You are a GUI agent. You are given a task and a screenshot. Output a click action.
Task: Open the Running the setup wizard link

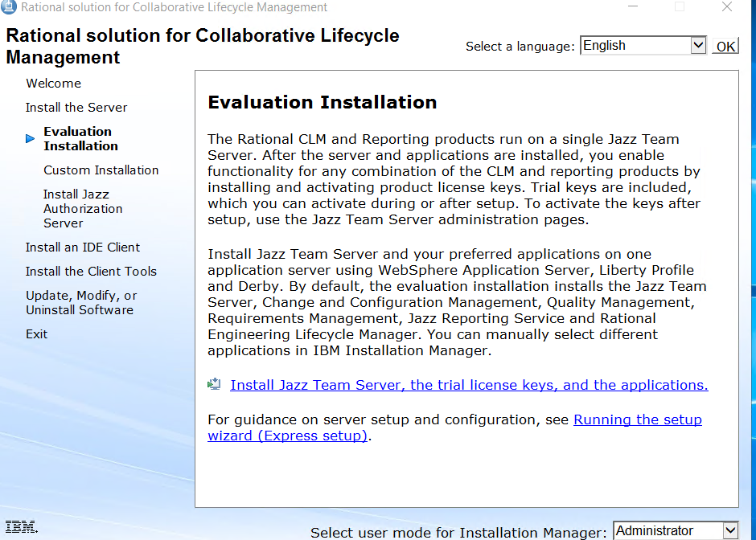click(x=637, y=419)
